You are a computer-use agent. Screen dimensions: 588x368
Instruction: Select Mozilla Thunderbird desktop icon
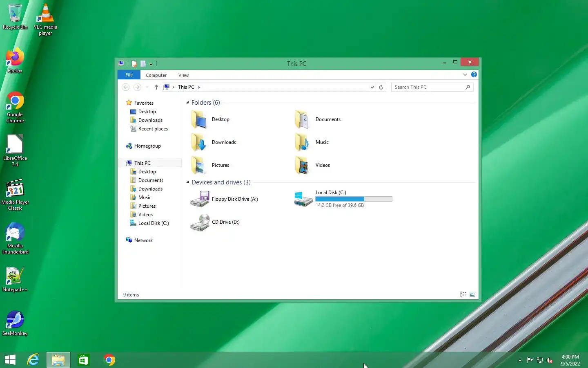tap(15, 238)
